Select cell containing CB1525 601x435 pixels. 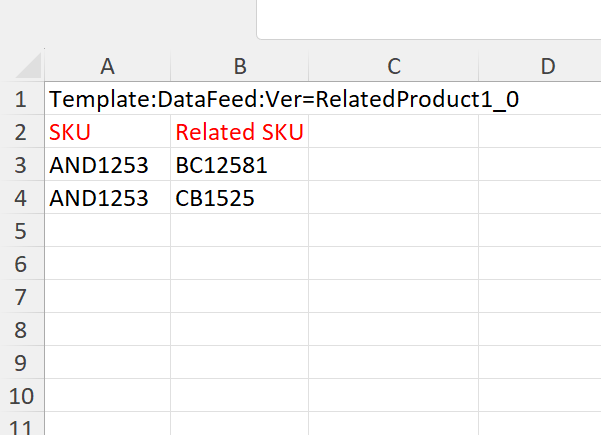240,197
